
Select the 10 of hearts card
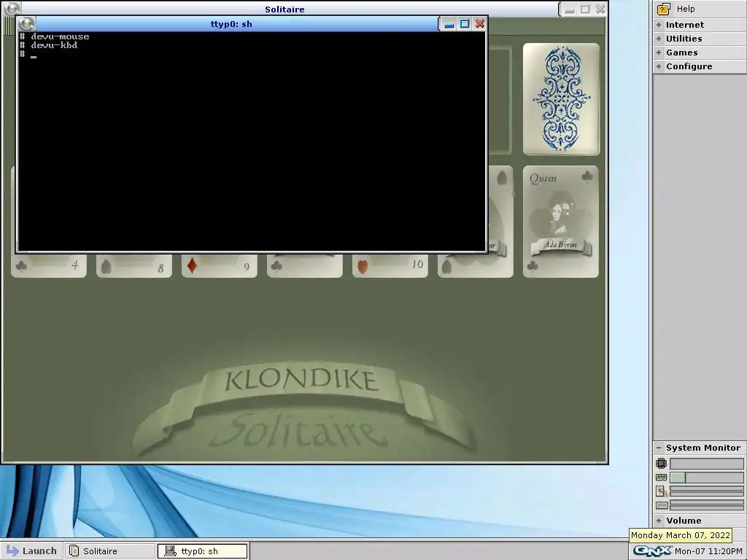click(x=390, y=265)
